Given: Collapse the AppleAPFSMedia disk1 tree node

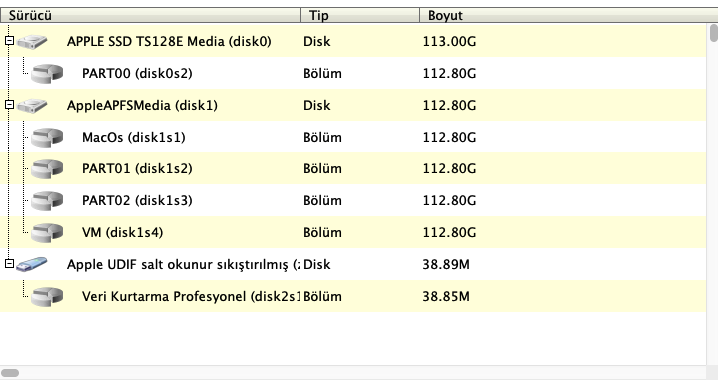Looking at the screenshot, I should [10, 104].
